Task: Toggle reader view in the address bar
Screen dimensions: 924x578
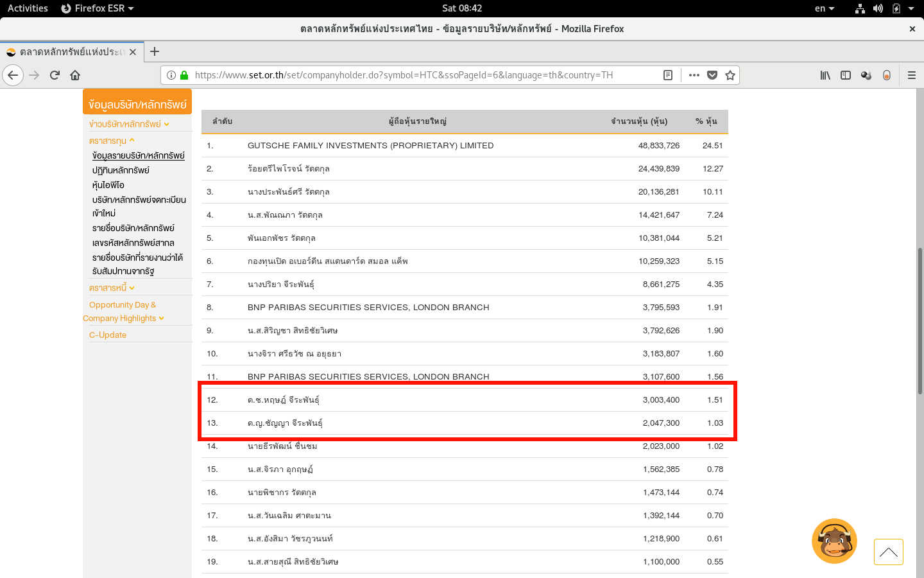Action: (668, 75)
